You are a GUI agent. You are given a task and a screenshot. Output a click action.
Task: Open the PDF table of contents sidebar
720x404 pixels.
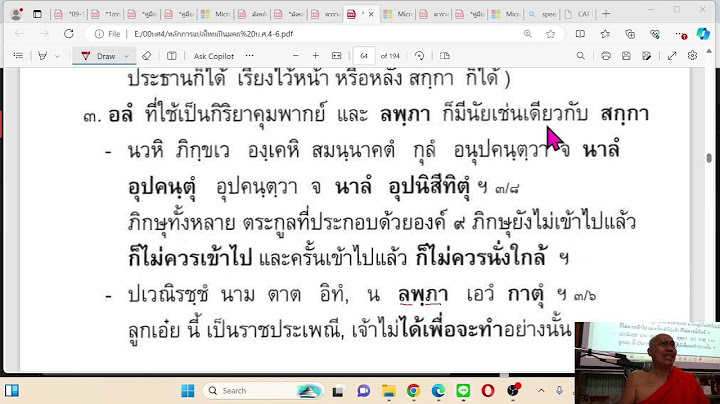coord(18,56)
